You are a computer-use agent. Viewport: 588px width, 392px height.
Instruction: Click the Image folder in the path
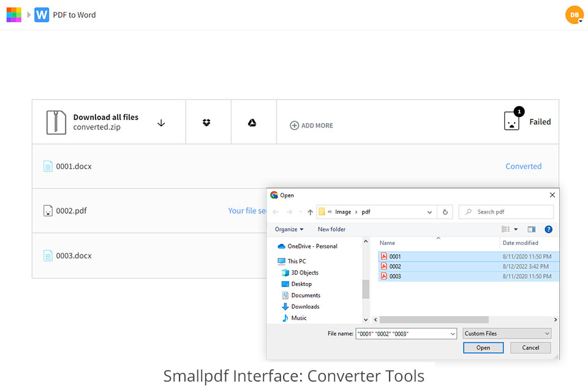click(x=343, y=212)
